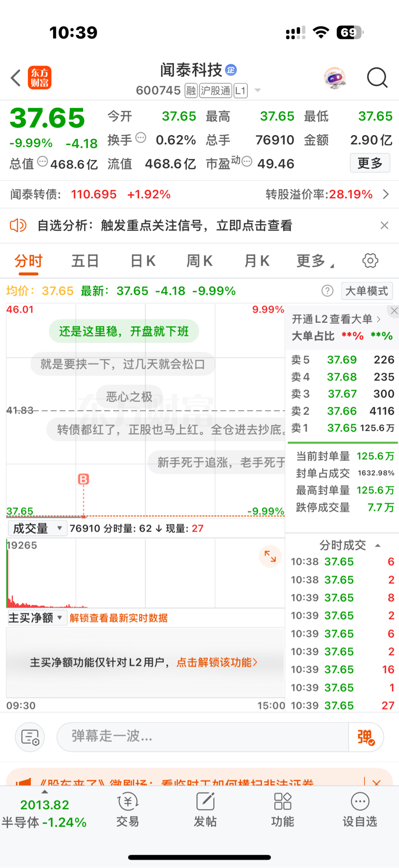Open 交易 trading icon
This screenshot has width=399, height=868.
click(128, 810)
